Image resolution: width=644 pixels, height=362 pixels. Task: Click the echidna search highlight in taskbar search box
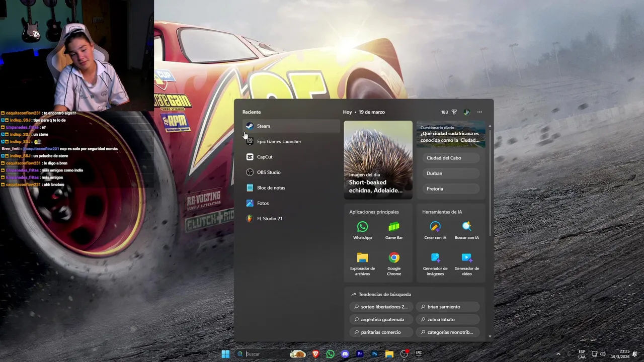(298, 354)
